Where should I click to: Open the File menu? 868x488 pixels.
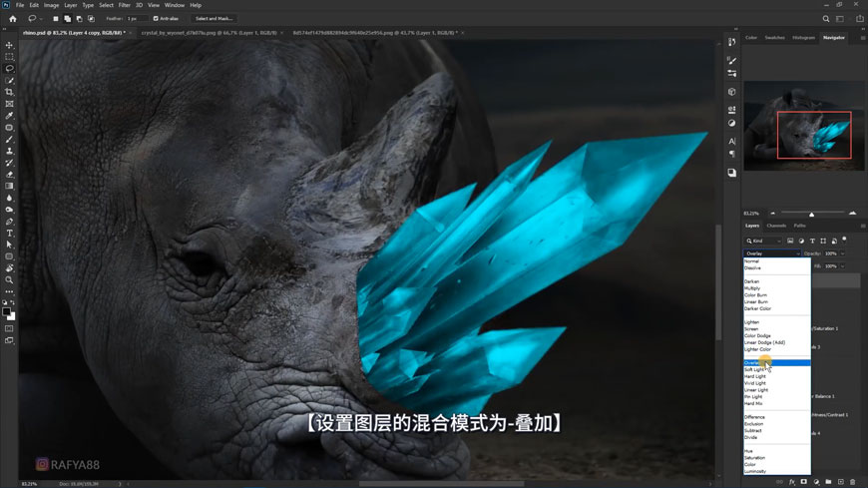click(x=20, y=5)
